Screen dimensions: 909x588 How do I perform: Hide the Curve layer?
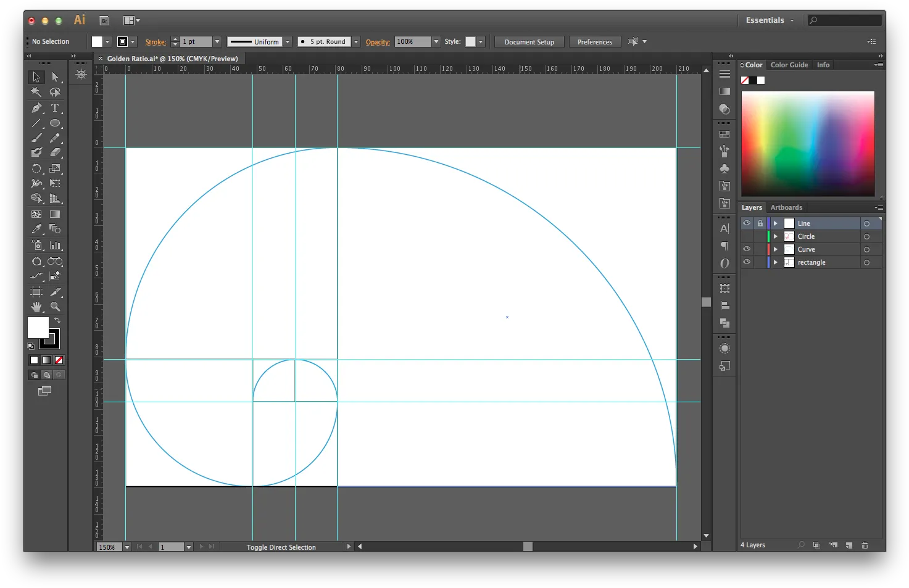click(x=747, y=249)
